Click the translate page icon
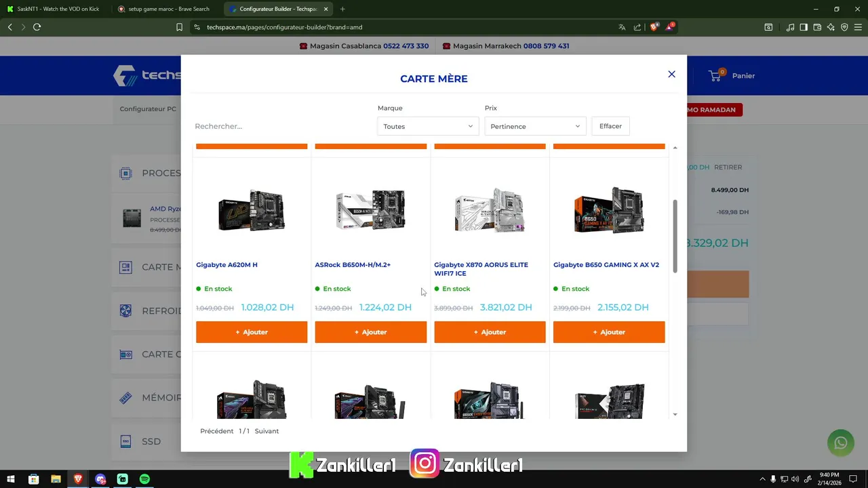 click(x=622, y=27)
